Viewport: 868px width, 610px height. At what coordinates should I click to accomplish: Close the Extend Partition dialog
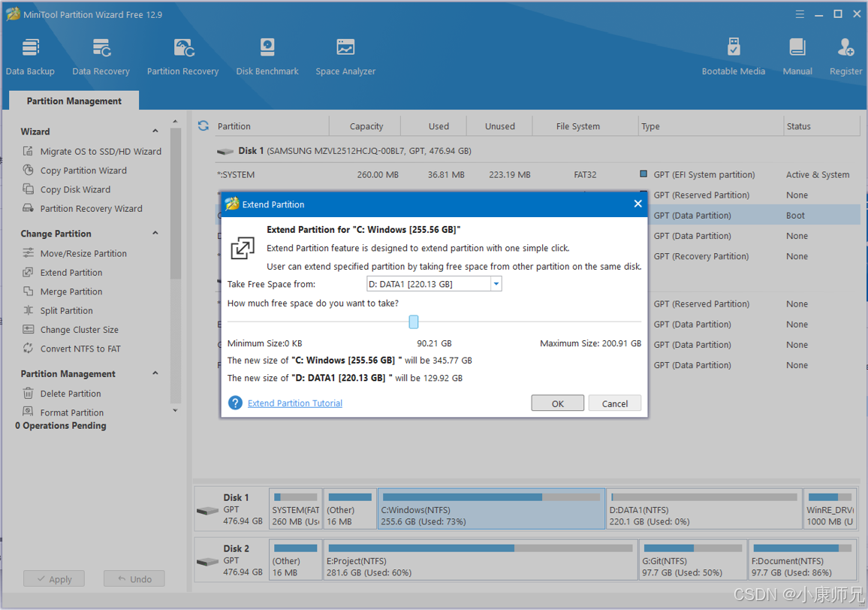pyautogui.click(x=637, y=204)
